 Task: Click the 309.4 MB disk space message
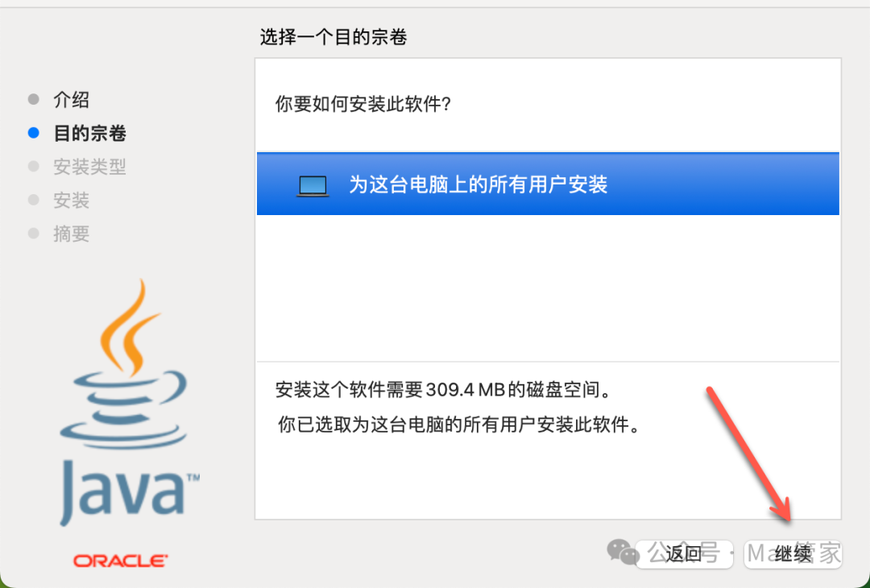444,390
